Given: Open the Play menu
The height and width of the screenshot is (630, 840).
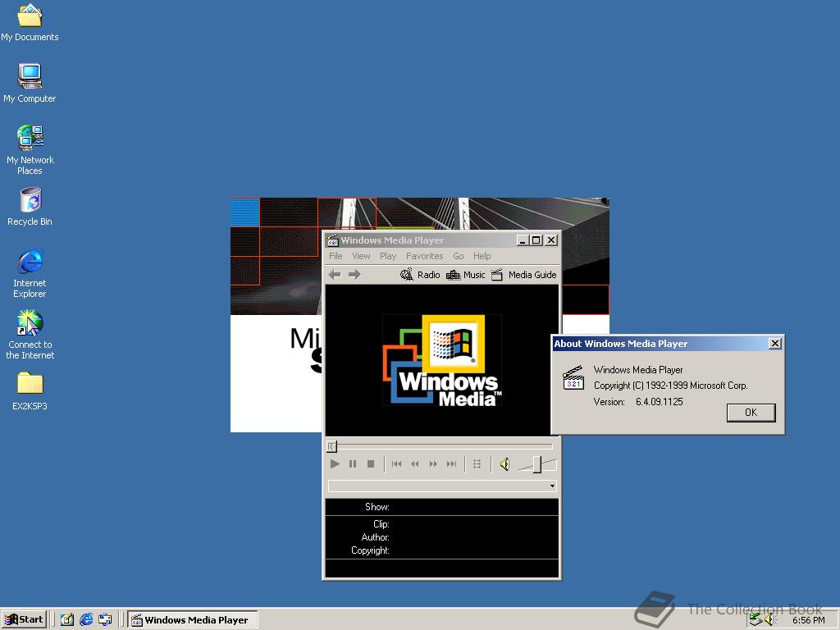Looking at the screenshot, I should 388,256.
